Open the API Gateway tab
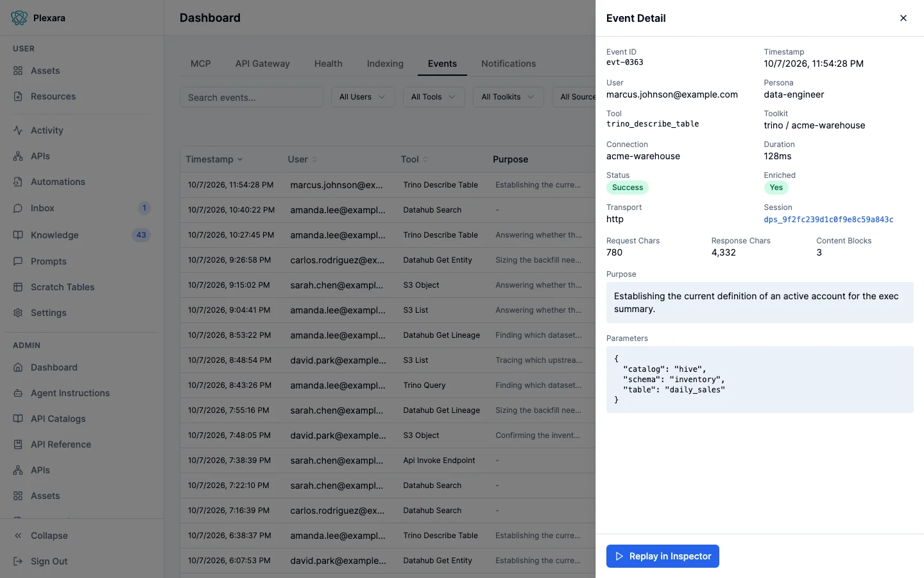924x578 pixels. coord(262,64)
